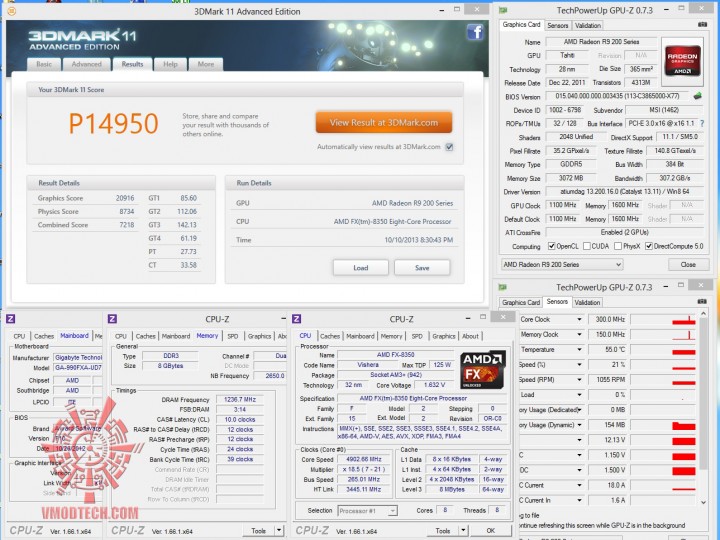
Task: Open the Temperature sensor dropdown
Action: [579, 349]
